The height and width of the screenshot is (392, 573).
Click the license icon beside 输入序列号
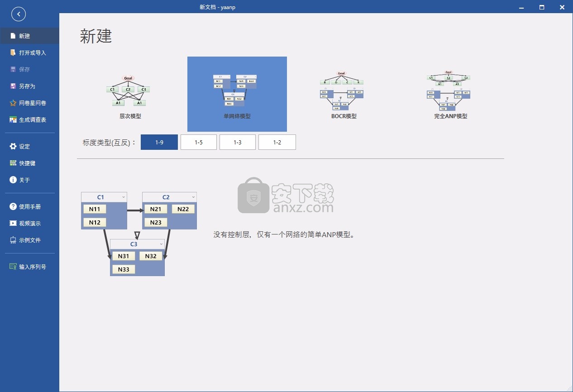click(x=13, y=267)
